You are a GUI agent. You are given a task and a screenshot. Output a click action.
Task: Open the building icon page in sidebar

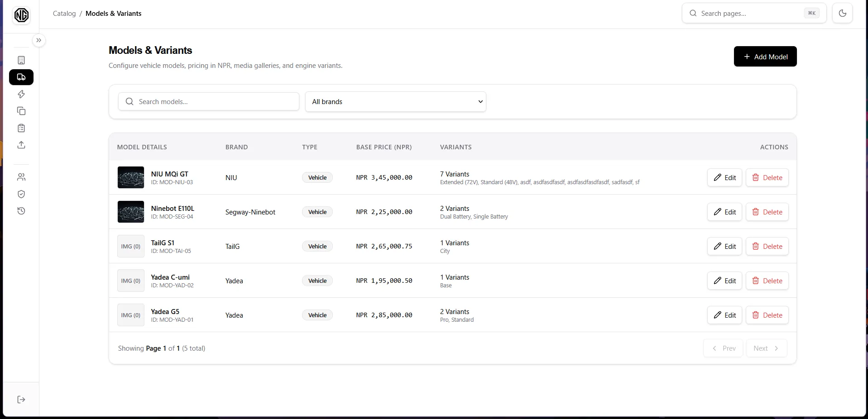(21, 60)
